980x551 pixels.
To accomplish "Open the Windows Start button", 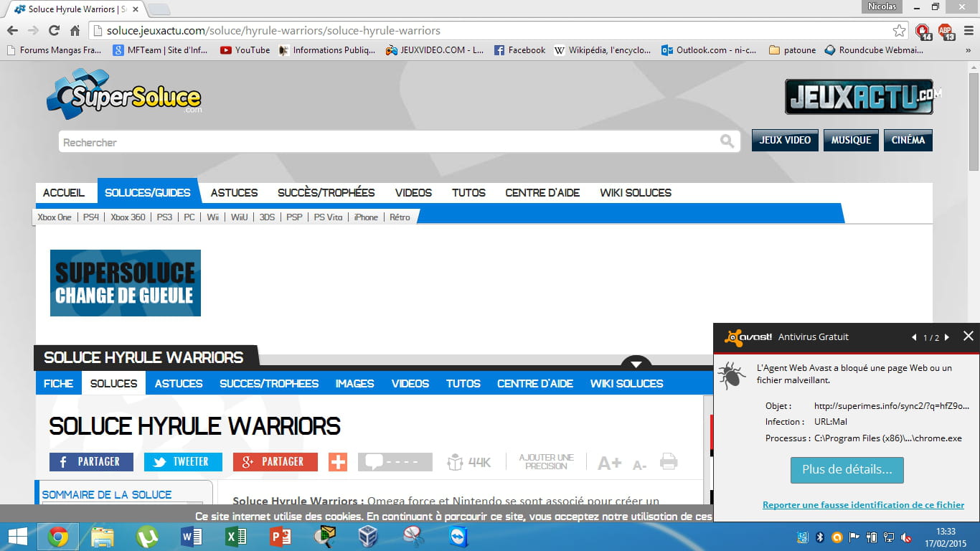I will click(17, 537).
